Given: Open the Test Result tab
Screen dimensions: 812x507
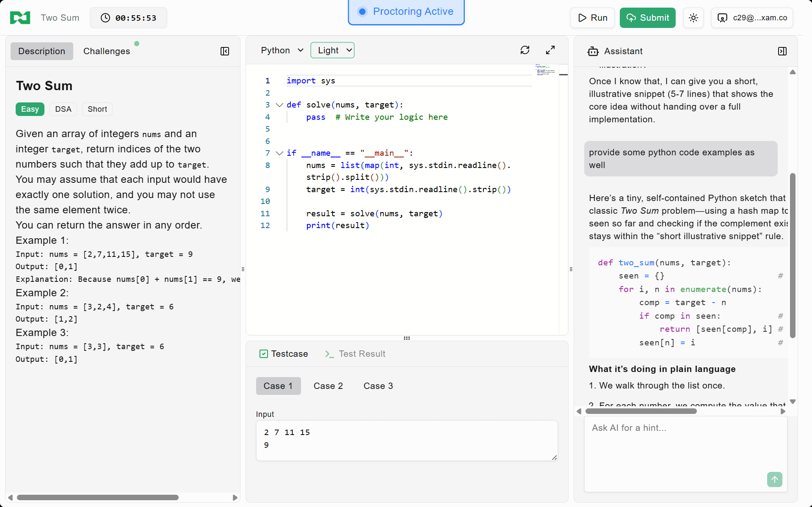Looking at the screenshot, I should (x=355, y=354).
